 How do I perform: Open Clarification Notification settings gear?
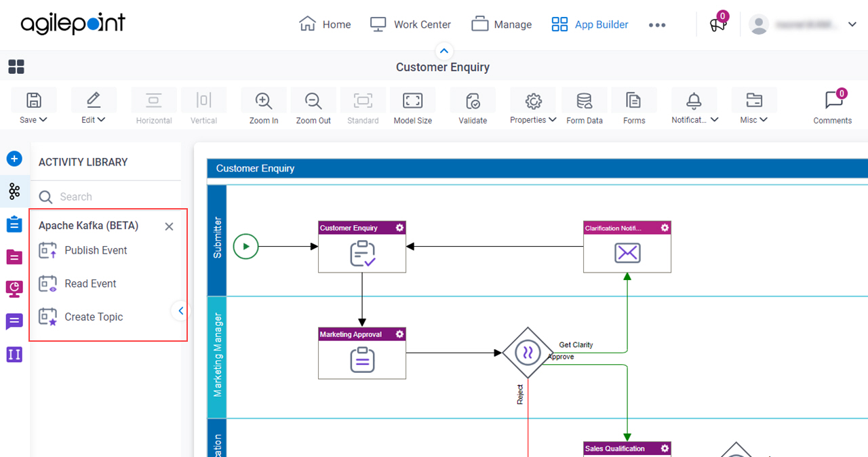click(665, 228)
